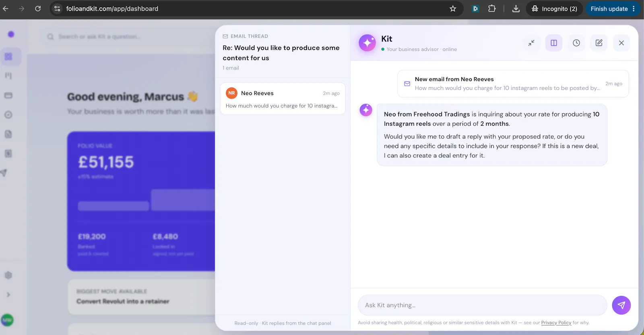View site information icon in address bar

click(x=57, y=8)
